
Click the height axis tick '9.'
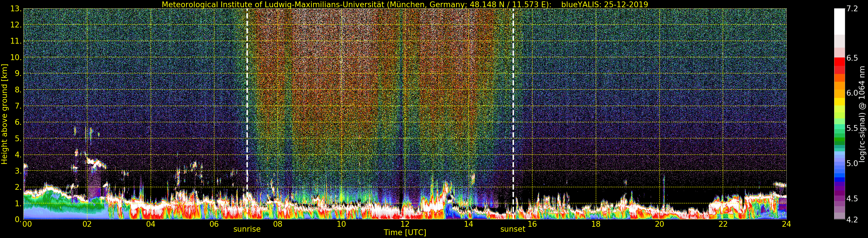[18, 73]
